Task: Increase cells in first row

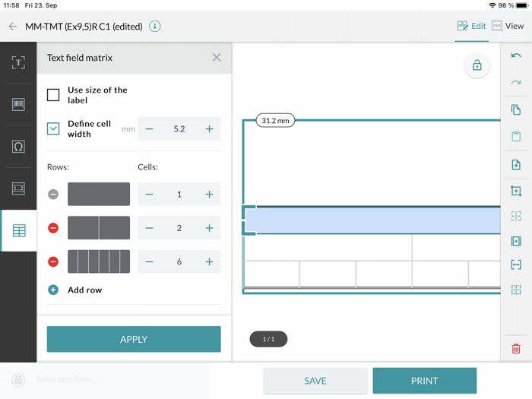Action: (x=209, y=195)
